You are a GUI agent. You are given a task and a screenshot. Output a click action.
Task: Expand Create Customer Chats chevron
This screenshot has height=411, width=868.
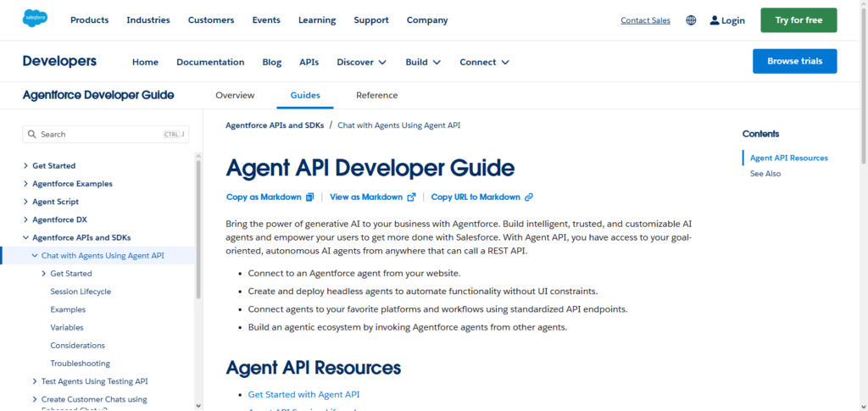34,399
